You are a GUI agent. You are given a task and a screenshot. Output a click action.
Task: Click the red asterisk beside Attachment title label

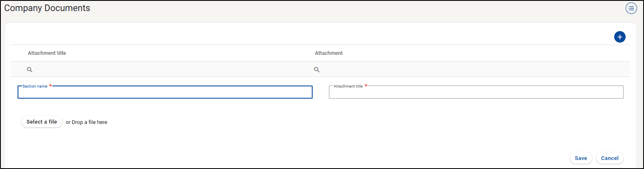(366, 86)
